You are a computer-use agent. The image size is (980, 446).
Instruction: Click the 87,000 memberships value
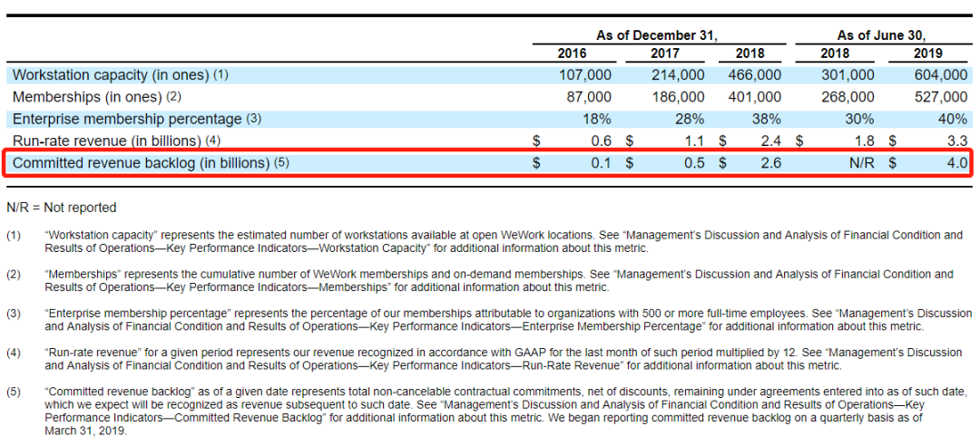(x=588, y=97)
